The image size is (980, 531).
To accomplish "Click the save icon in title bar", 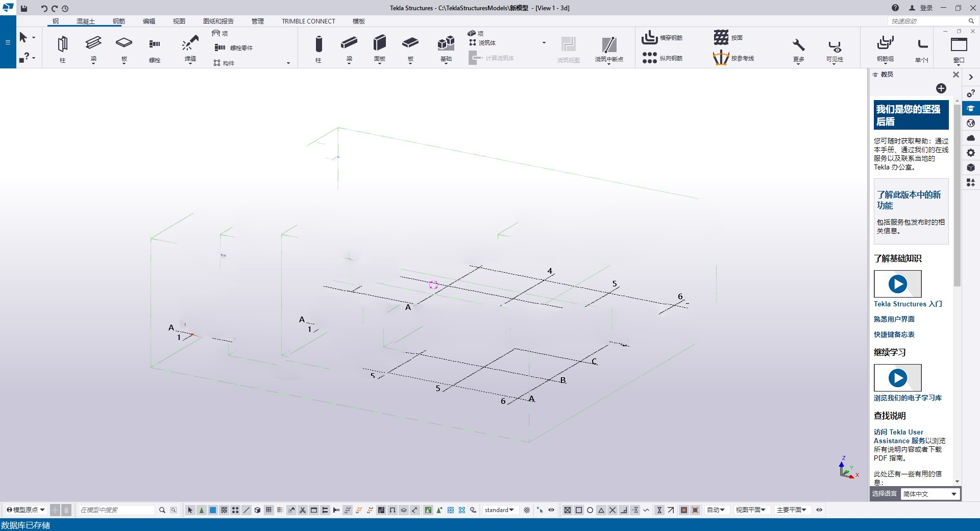I will pyautogui.click(x=24, y=8).
